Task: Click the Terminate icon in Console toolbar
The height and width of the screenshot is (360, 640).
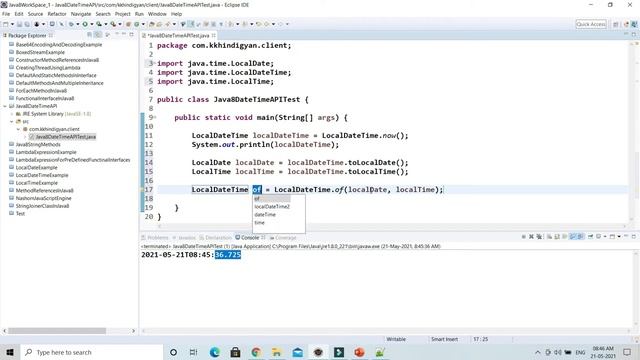Action: tap(524, 236)
